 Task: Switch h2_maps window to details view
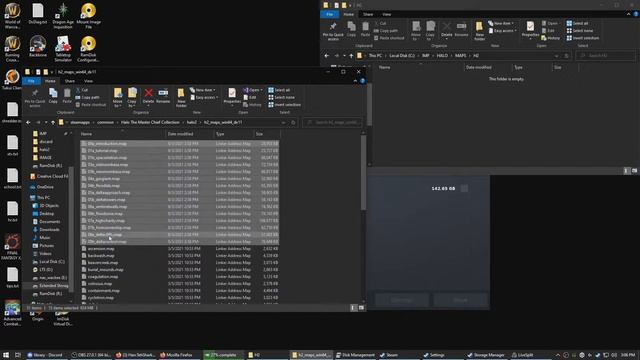[x=353, y=308]
